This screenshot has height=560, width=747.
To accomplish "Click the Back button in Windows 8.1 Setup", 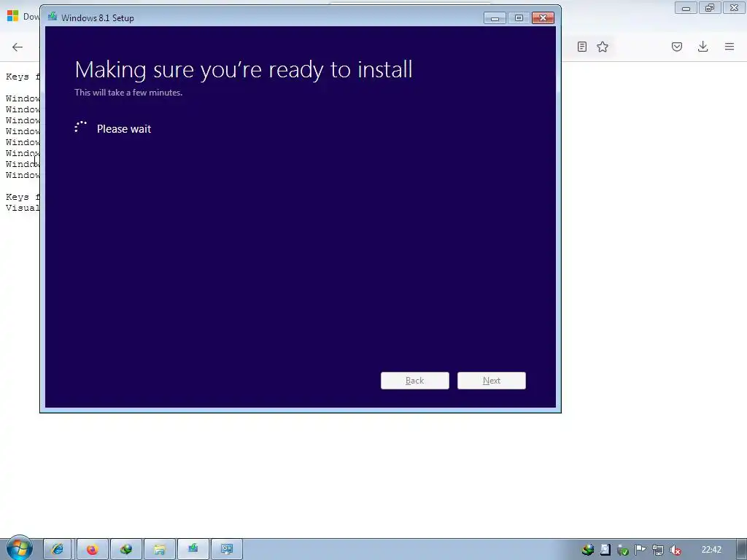I will (414, 381).
